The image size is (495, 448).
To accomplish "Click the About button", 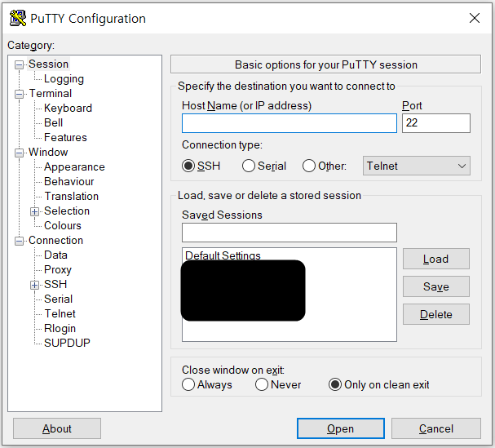I will click(57, 428).
